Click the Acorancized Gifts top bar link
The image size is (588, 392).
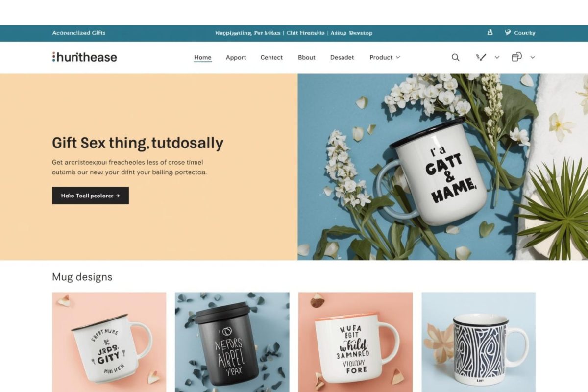tap(79, 33)
